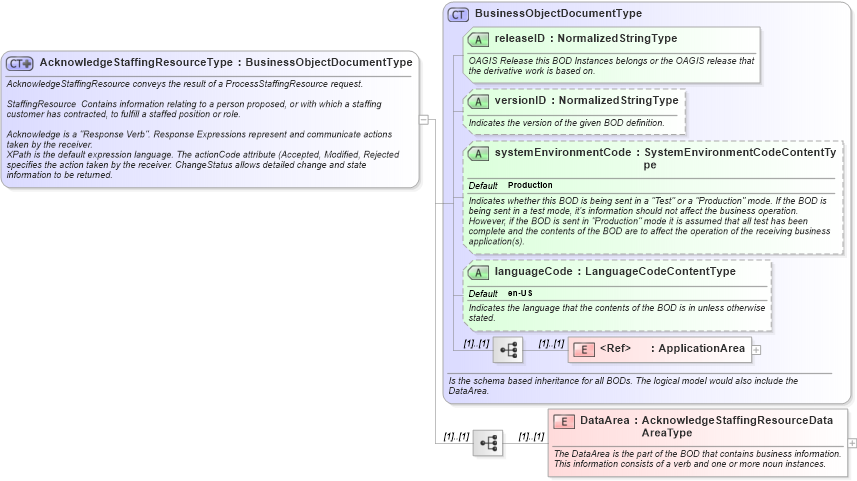Select releaseID : NormalizedStringType label
This screenshot has height=481, width=857.
click(x=585, y=38)
